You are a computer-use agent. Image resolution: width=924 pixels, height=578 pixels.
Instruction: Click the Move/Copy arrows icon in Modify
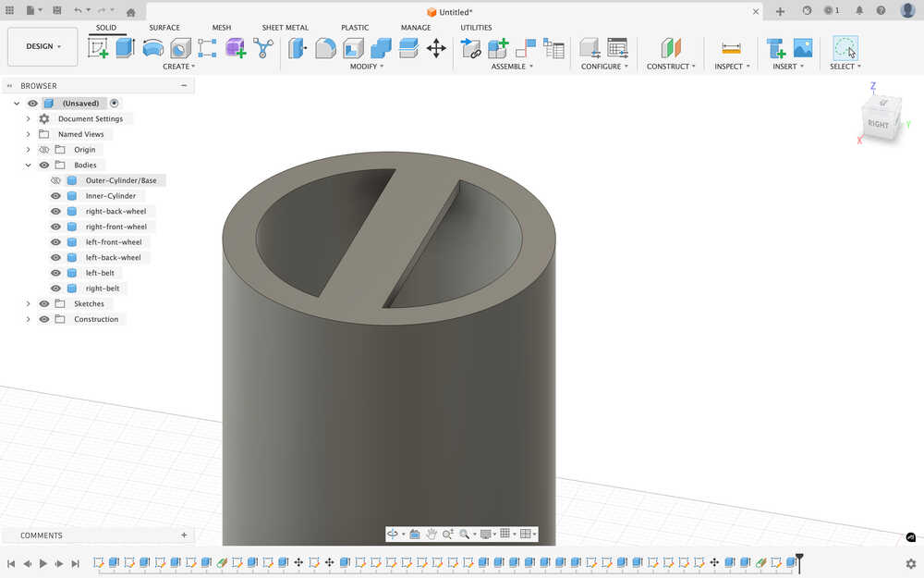(436, 48)
